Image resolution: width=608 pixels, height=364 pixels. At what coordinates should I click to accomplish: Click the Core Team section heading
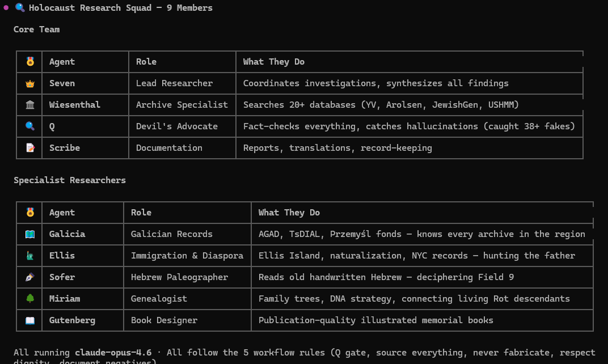(37, 29)
